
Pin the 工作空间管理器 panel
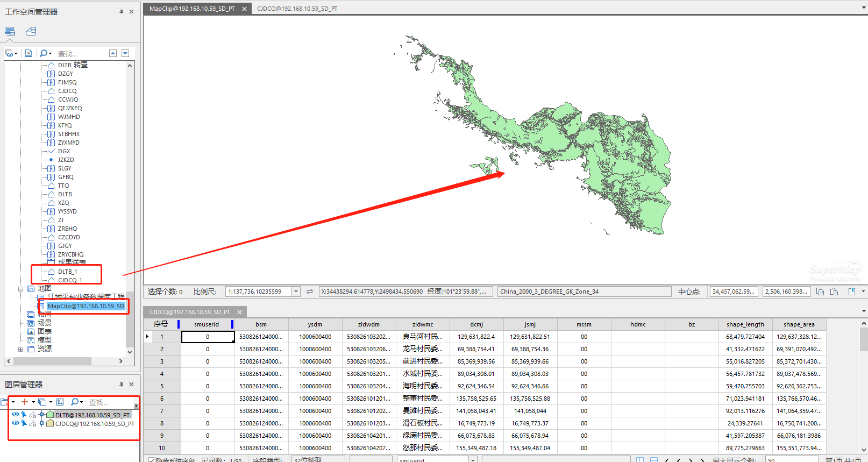click(121, 11)
